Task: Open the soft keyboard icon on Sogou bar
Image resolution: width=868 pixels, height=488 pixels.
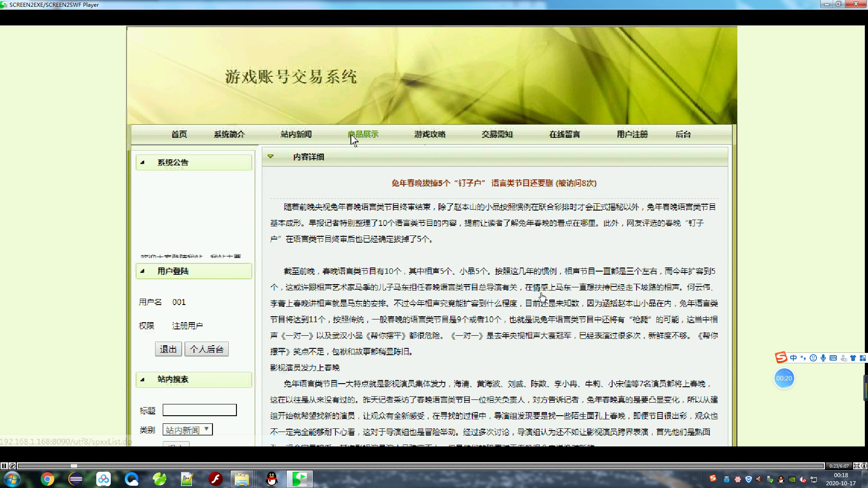Action: pos(833,358)
